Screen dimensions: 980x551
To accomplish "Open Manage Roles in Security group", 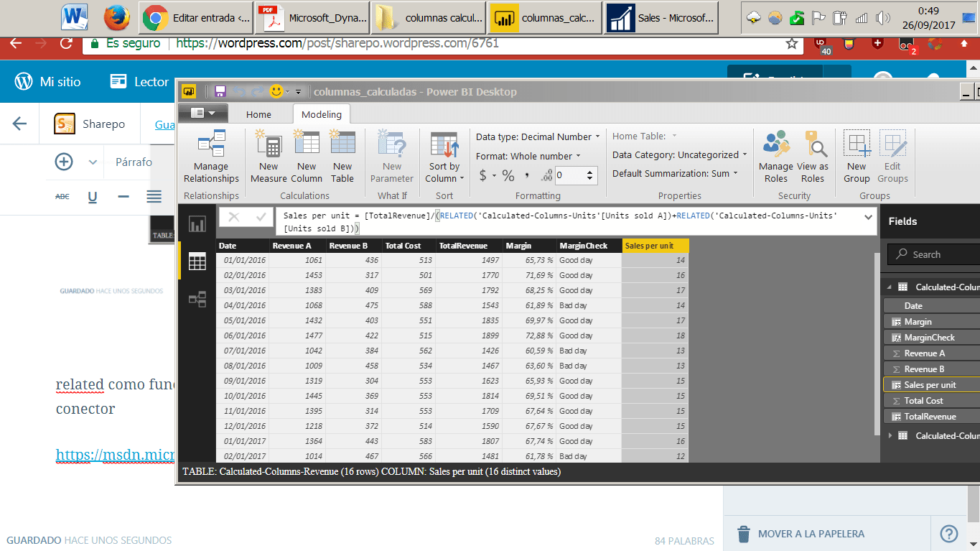I will pos(775,157).
